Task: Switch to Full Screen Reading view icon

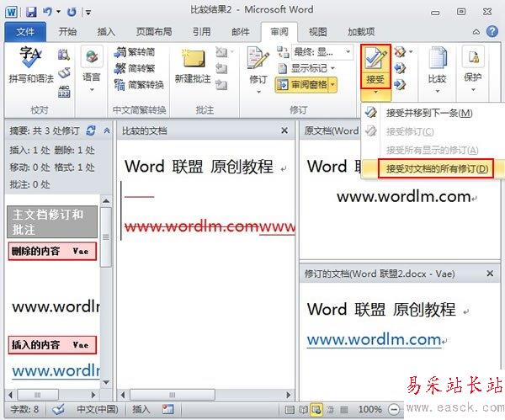Action: pos(303,410)
